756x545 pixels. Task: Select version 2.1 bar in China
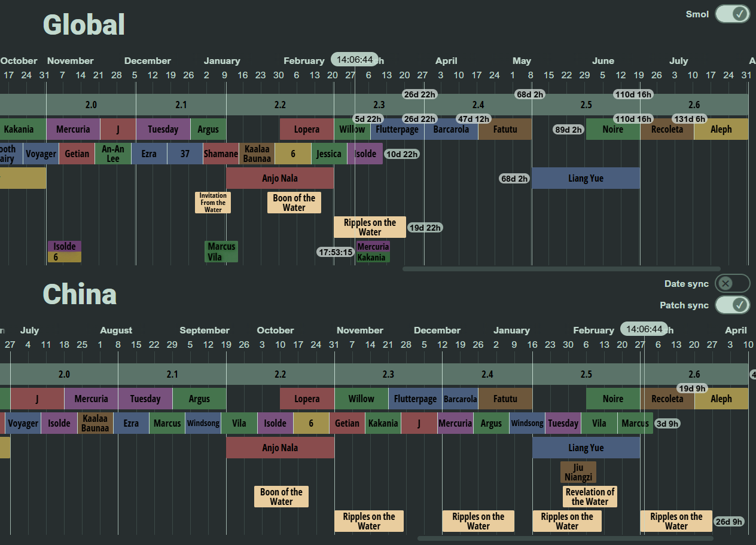(x=172, y=374)
